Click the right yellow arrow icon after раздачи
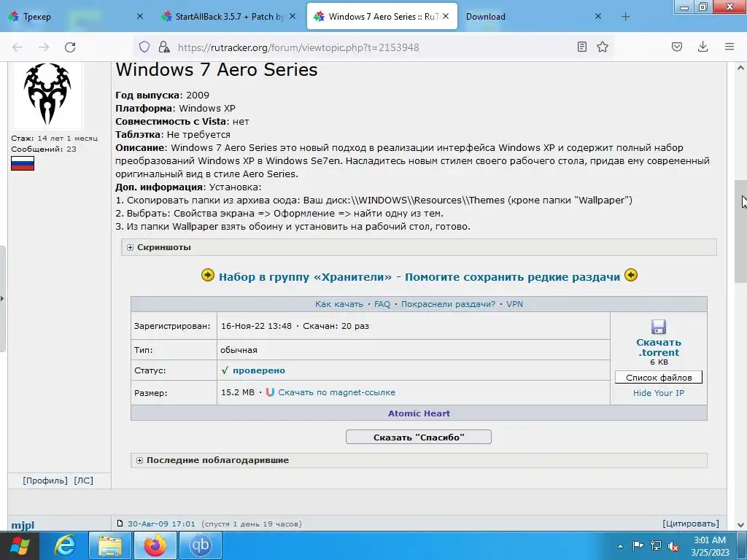 [631, 275]
